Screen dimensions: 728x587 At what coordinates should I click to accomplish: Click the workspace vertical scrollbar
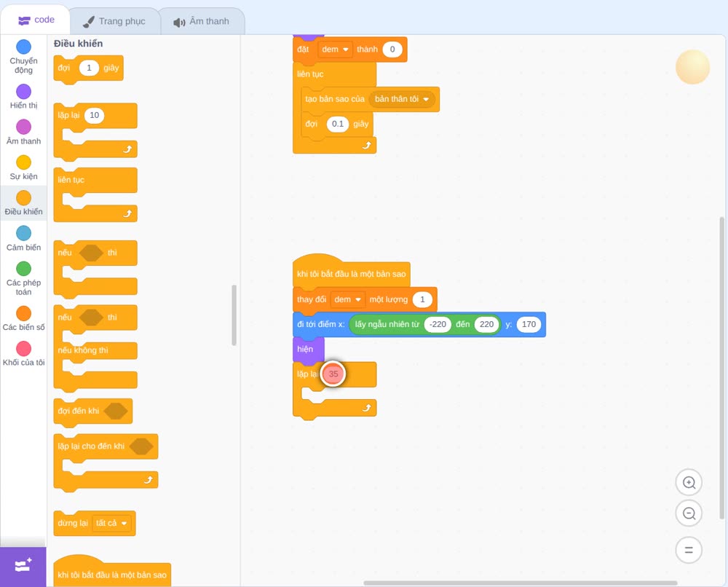(722, 367)
